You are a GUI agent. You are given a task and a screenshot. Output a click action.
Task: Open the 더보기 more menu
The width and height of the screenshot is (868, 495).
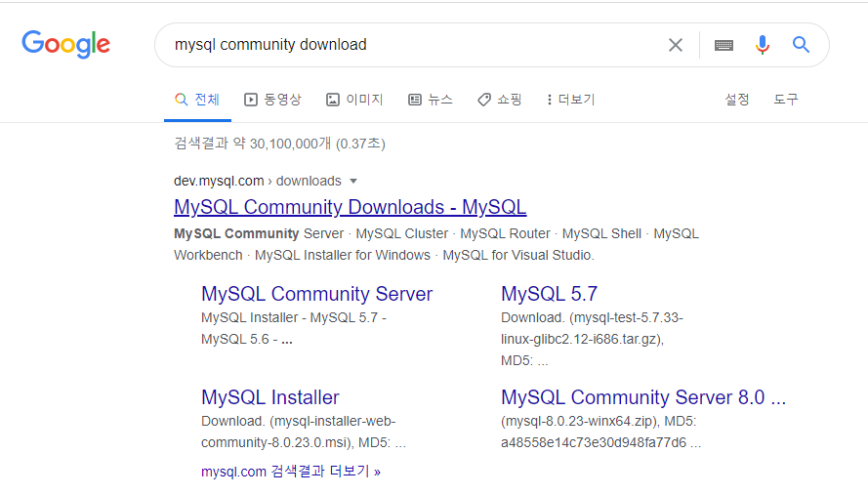pos(571,100)
